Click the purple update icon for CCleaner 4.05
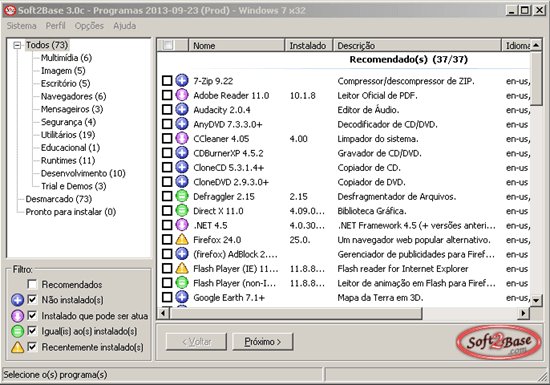This screenshot has width=550, height=385. click(182, 139)
